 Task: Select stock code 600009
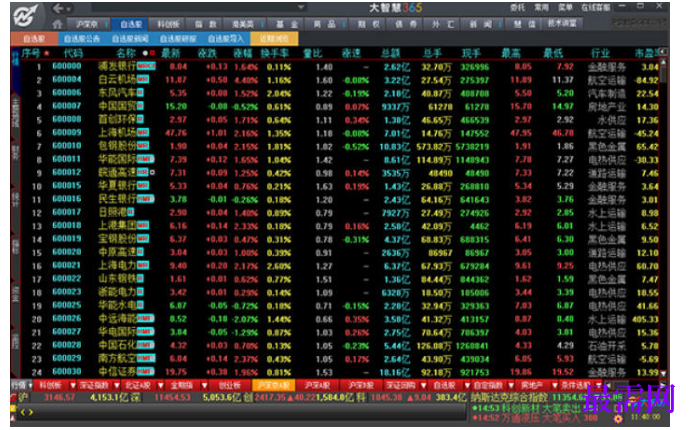click(67, 133)
